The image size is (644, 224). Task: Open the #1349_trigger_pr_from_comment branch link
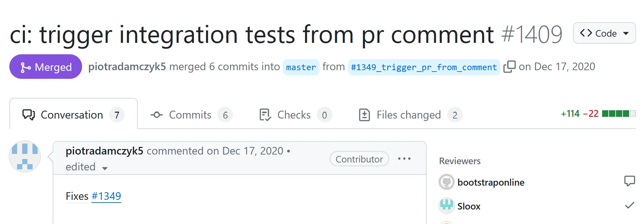pyautogui.click(x=424, y=67)
